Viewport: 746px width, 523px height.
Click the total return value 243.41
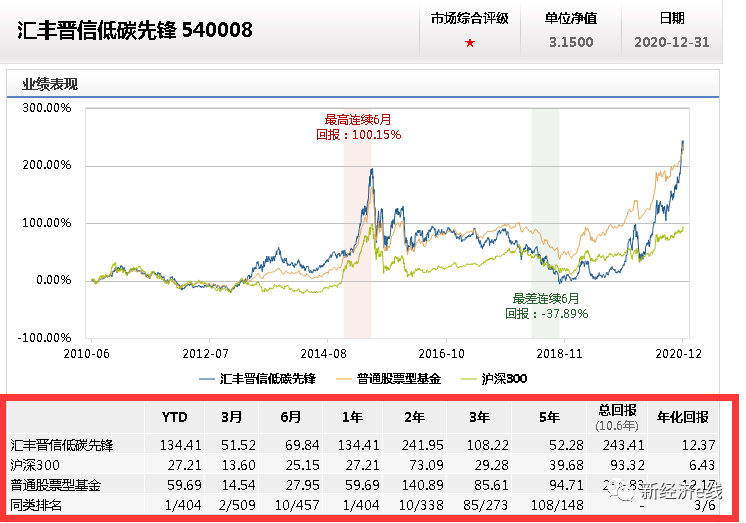click(624, 445)
